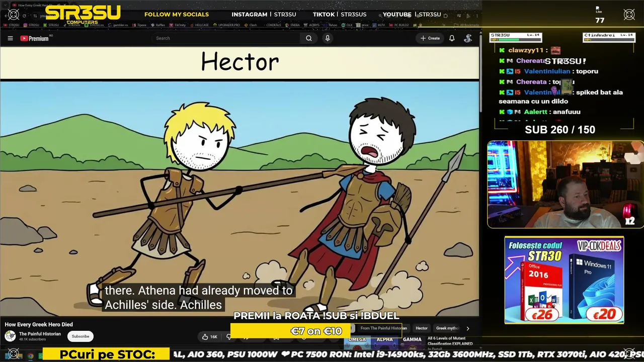644x362 pixels.
Task: Click the VIP-CDKDEALS STR30 ad banner
Action: coord(564,281)
